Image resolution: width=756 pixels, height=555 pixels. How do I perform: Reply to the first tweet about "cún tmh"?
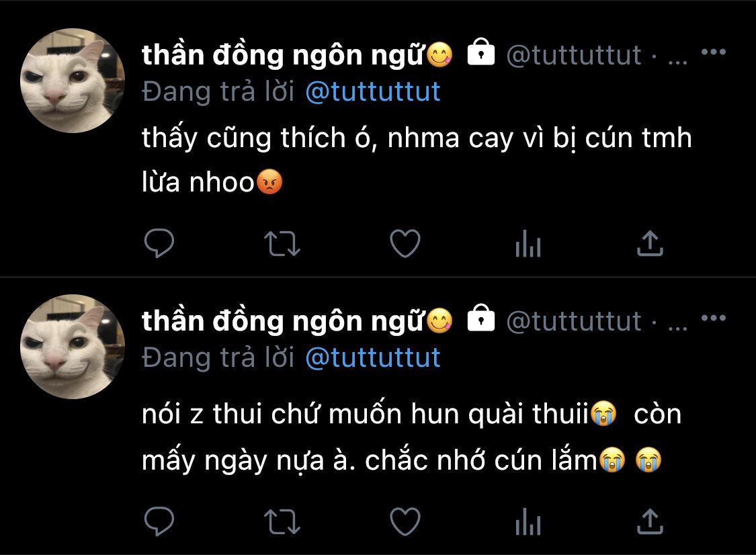159,243
